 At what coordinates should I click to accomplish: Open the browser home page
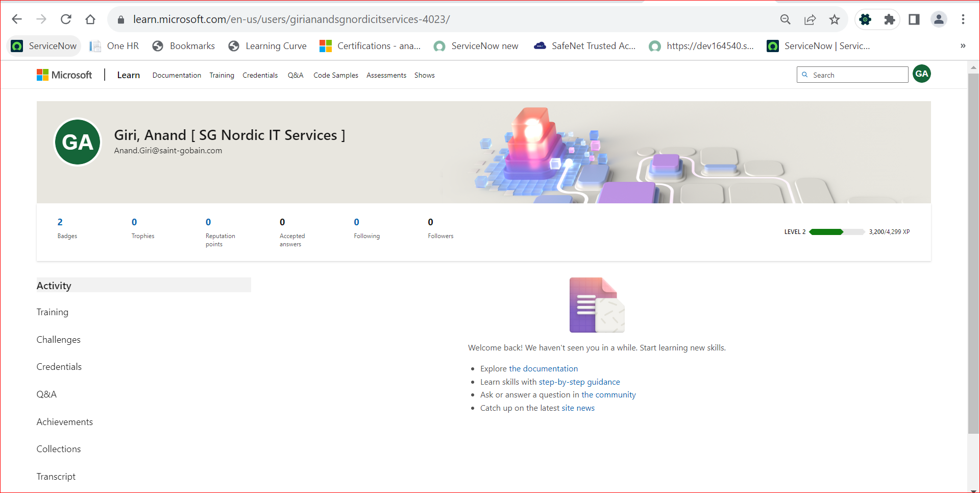tap(90, 19)
